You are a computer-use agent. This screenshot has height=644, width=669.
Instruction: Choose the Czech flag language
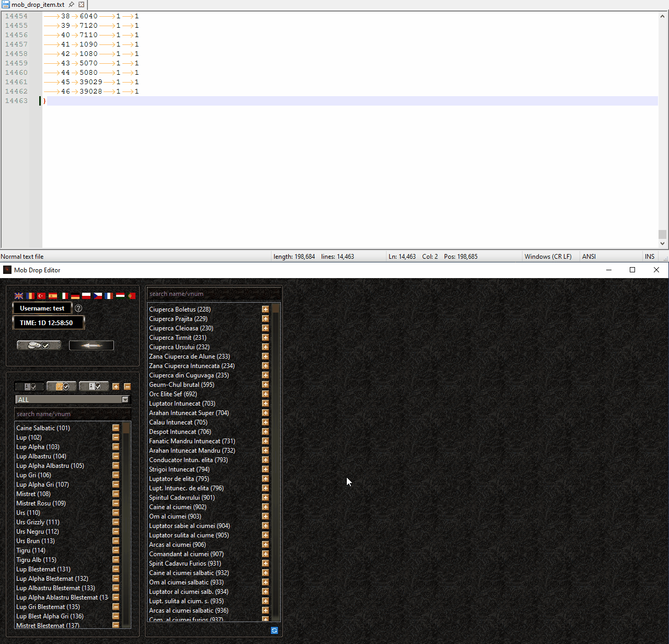point(98,296)
